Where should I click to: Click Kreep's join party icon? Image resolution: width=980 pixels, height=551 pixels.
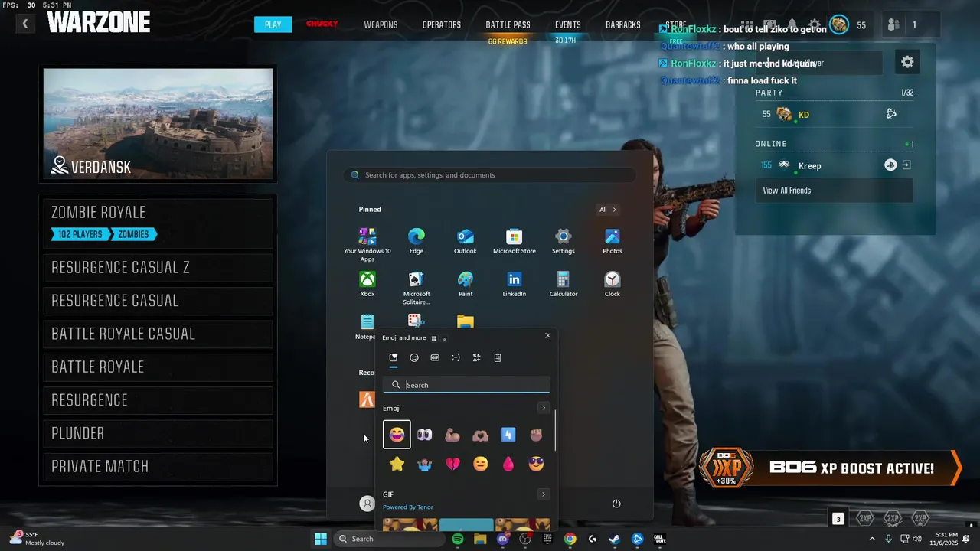(906, 165)
